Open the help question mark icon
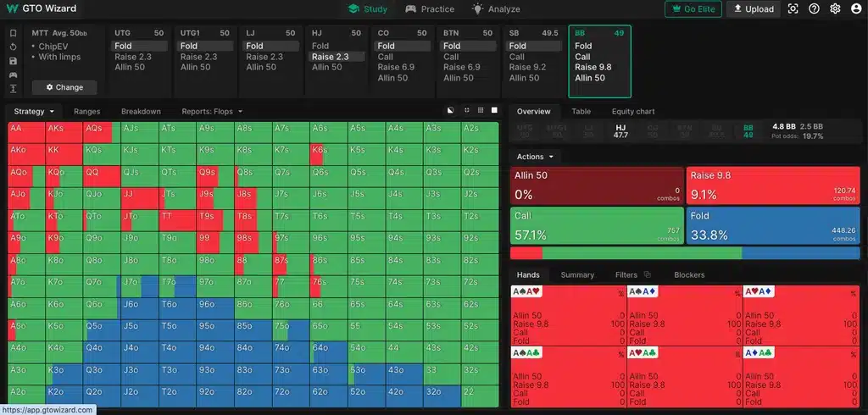 click(x=814, y=8)
